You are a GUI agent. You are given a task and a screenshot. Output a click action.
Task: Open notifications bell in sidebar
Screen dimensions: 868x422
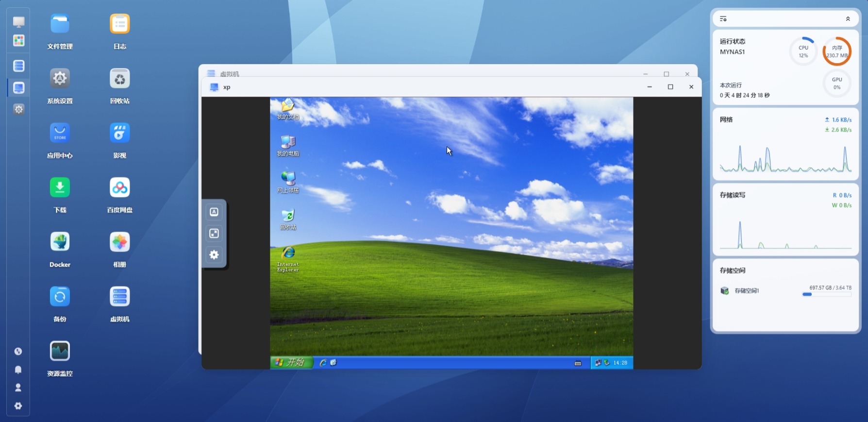18,370
